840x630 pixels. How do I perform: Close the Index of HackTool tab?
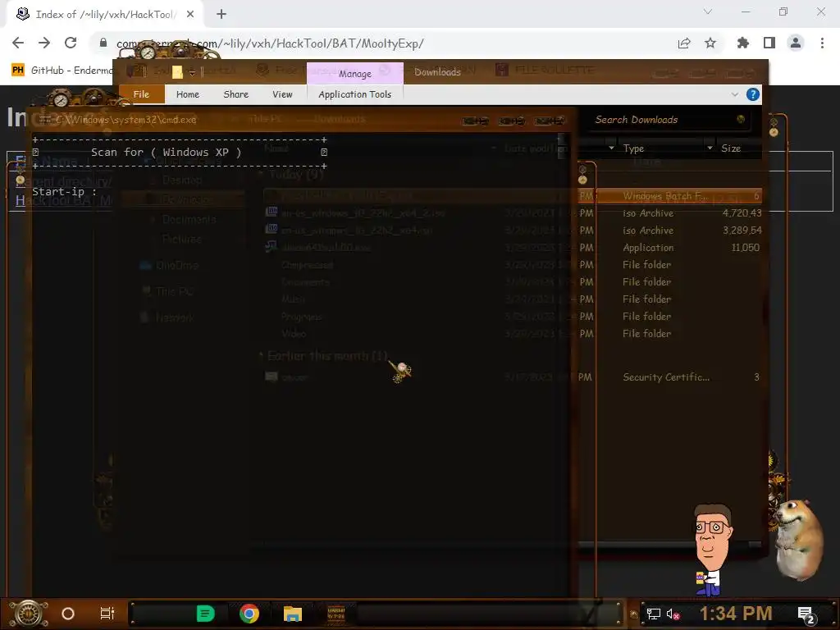pos(190,15)
